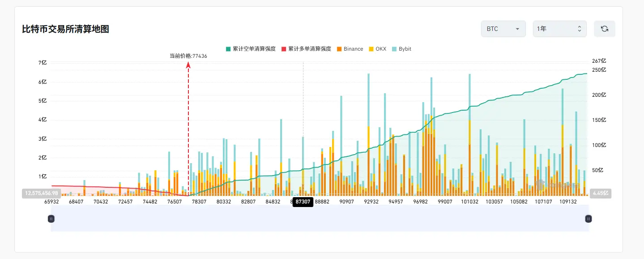The width and height of the screenshot is (644, 259).
Task: Click the 比特币交易所清算地图 title
Action: point(66,29)
